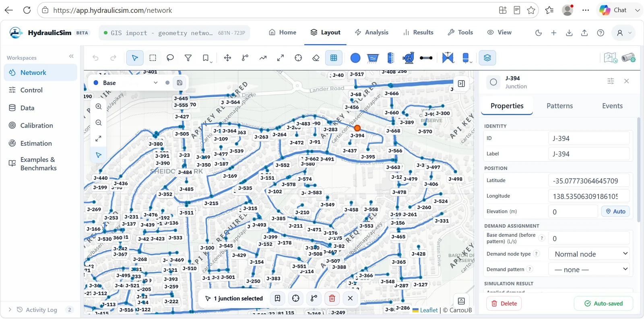Click the redo arrow
This screenshot has height=319, width=644.
coord(113,58)
